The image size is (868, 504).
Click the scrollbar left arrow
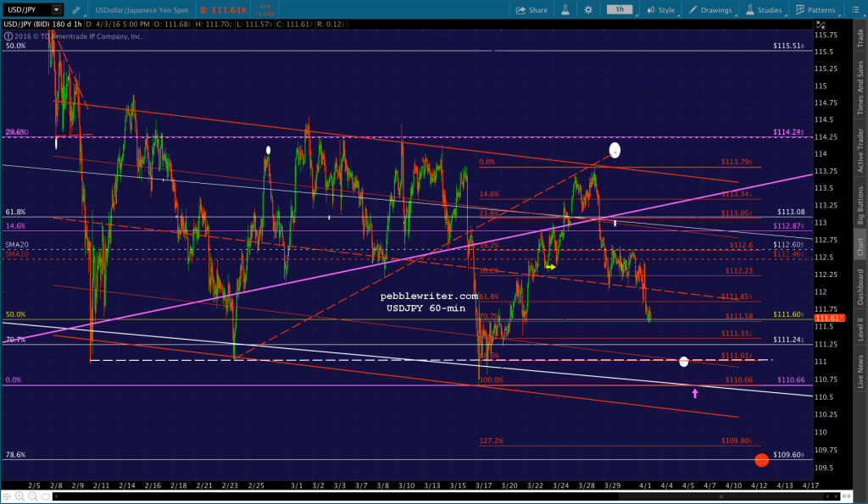click(x=58, y=497)
